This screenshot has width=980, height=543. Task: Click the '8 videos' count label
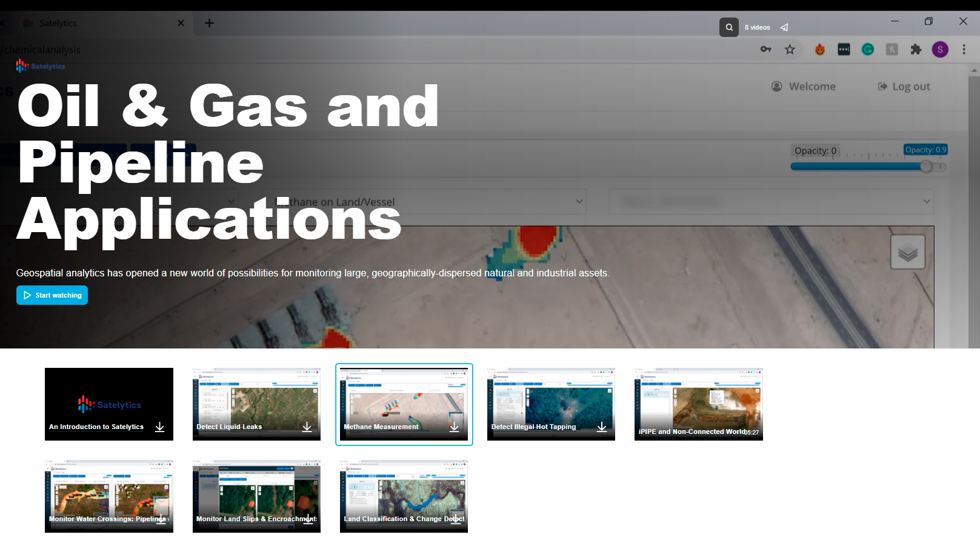coord(757,27)
